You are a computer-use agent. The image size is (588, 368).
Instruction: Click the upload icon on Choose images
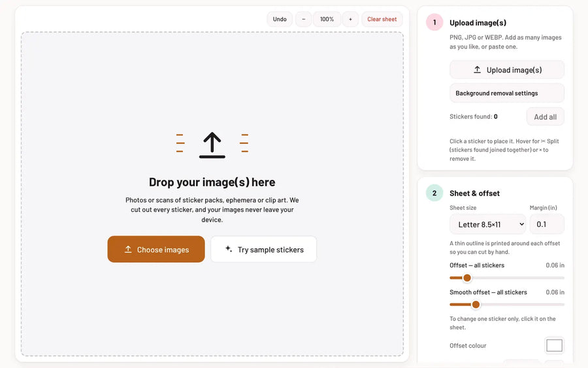pyautogui.click(x=128, y=249)
